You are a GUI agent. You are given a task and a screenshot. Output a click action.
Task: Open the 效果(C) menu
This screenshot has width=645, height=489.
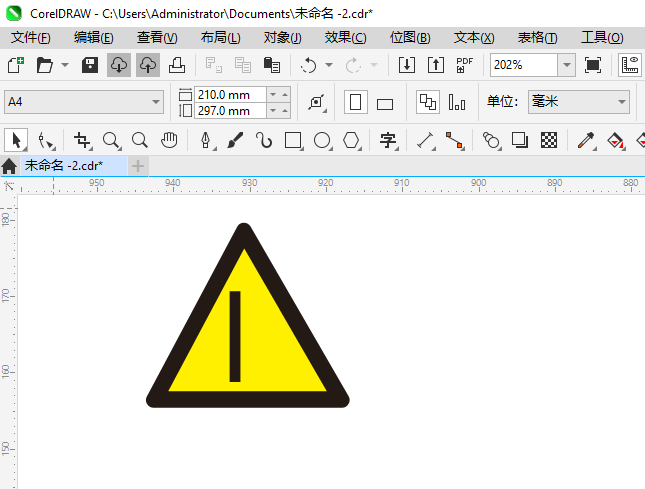pyautogui.click(x=346, y=38)
